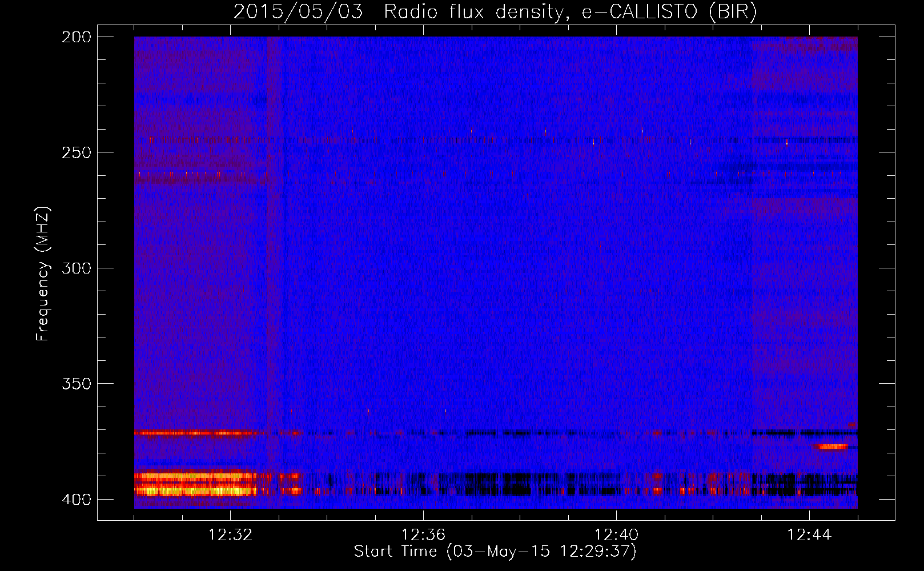Click the 350 frequency tick label
The image size is (924, 571).
(x=77, y=384)
